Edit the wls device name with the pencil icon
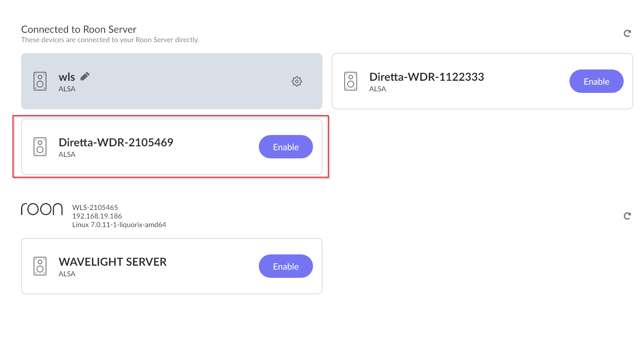This screenshot has height=350, width=644. (85, 76)
